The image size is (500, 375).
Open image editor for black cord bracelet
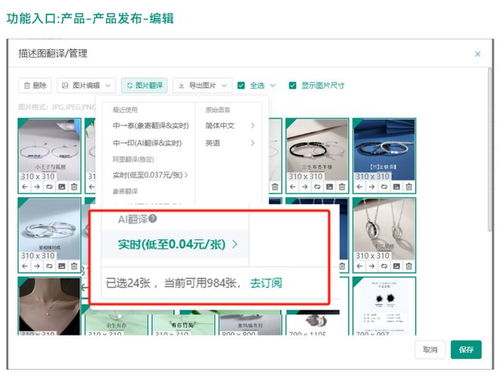[329, 187]
